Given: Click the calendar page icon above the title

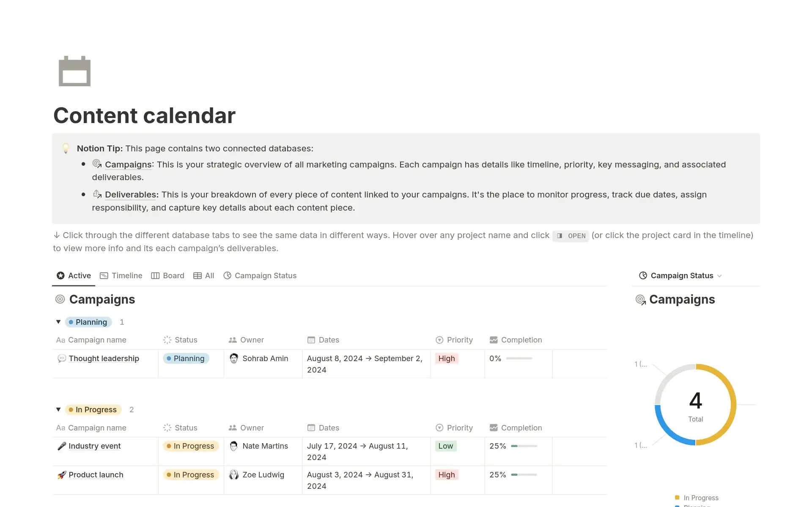Looking at the screenshot, I should click(74, 71).
